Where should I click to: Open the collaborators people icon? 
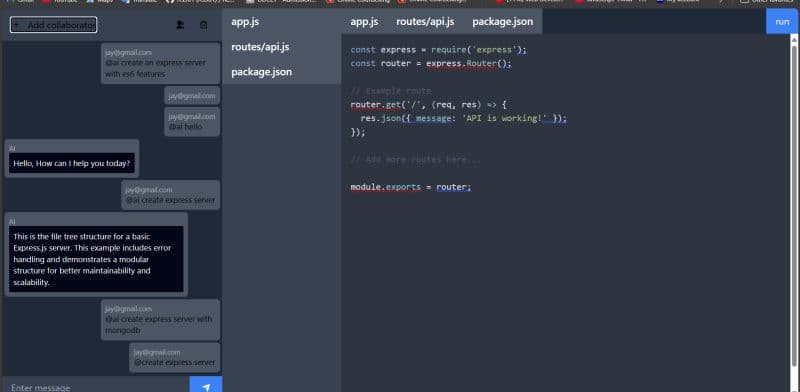180,24
